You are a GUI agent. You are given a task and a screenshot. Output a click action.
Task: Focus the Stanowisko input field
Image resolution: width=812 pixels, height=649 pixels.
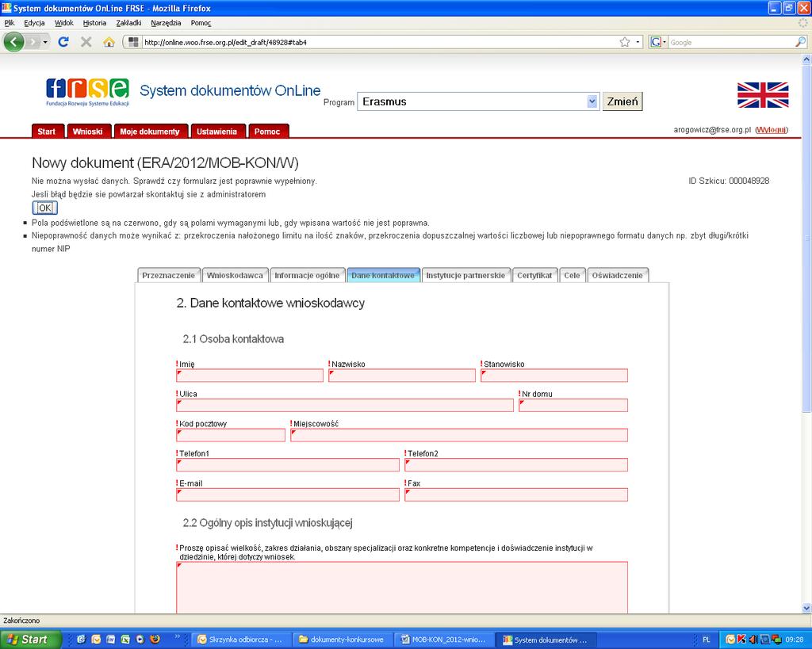(x=554, y=376)
